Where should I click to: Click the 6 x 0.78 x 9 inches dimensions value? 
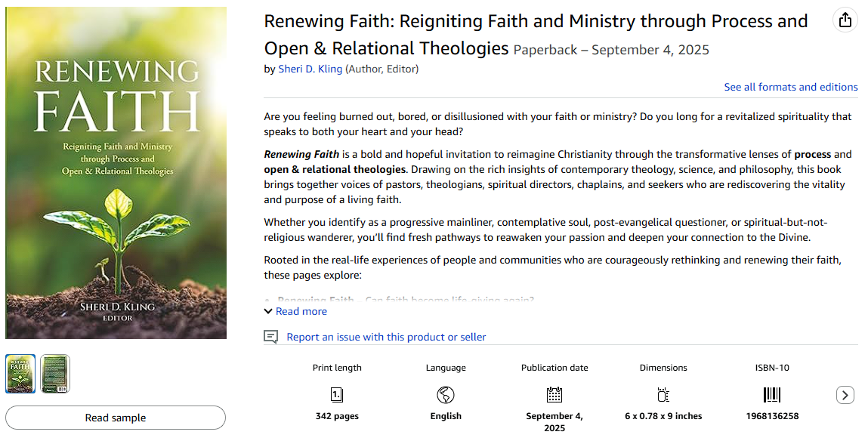click(x=663, y=415)
